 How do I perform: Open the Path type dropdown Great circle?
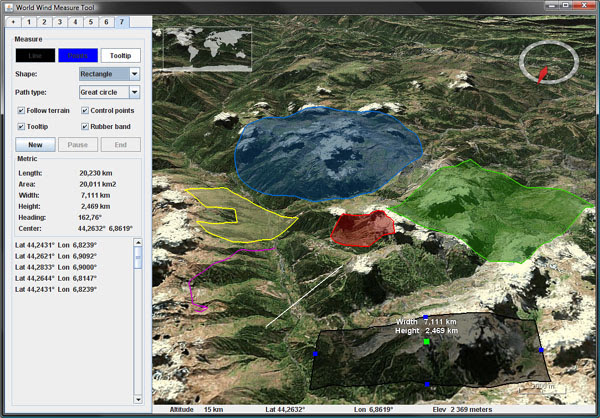point(109,92)
